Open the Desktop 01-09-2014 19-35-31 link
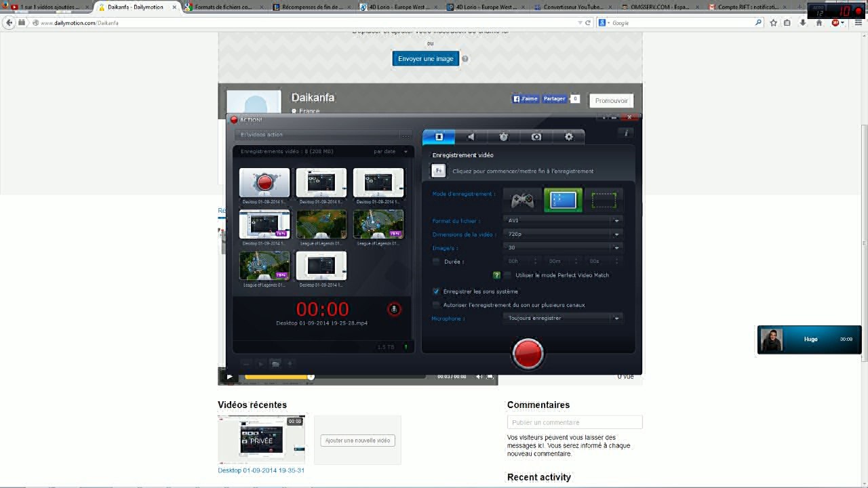Viewport: 868px width, 488px height. [261, 470]
